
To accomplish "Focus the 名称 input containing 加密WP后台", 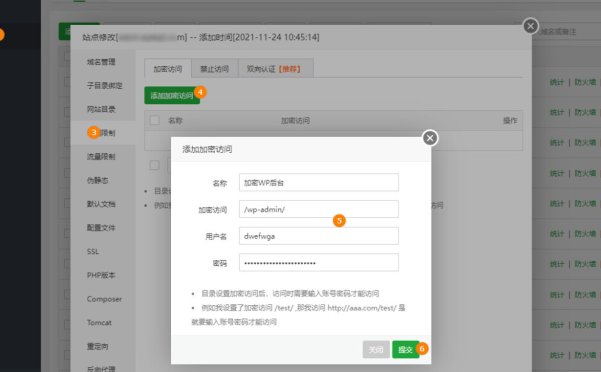I will [319, 182].
